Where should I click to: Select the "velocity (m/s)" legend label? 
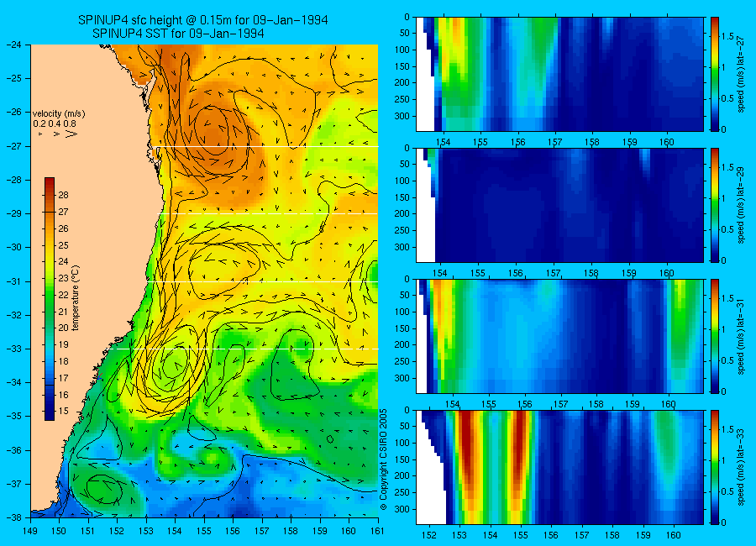[59, 114]
